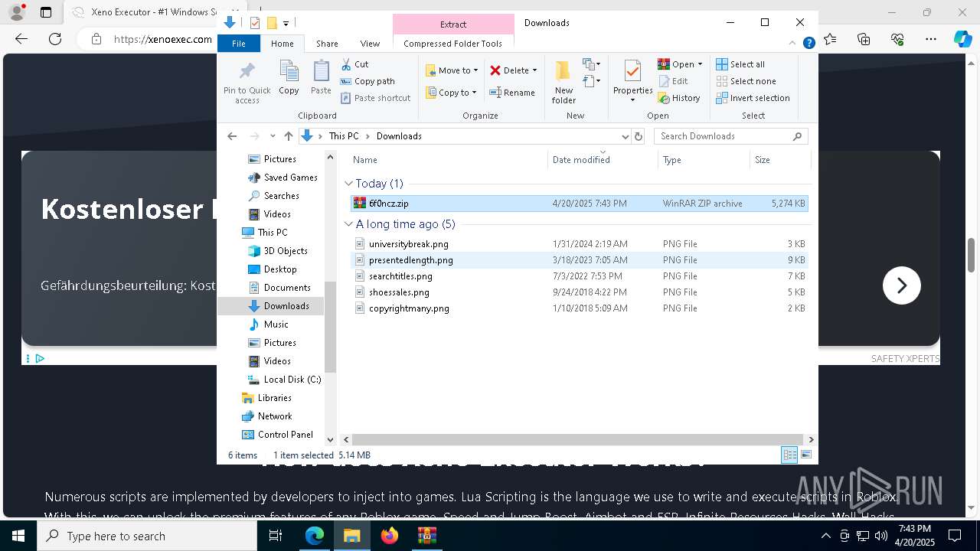
Task: Click the Refresh button beside address bar
Action: pyautogui.click(x=638, y=136)
